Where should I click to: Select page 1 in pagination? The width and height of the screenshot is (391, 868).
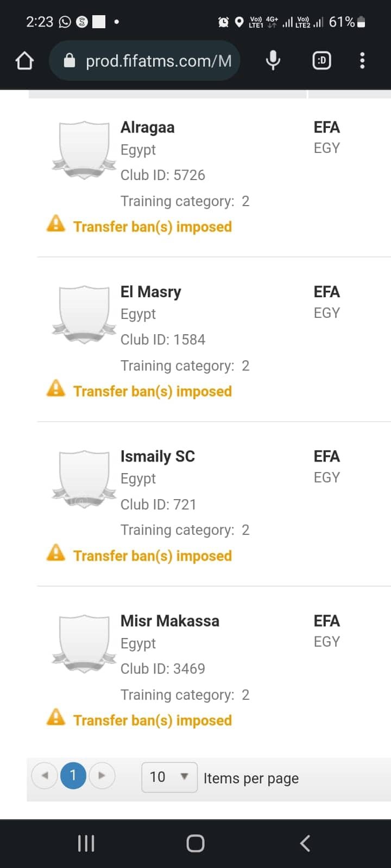pos(73,776)
